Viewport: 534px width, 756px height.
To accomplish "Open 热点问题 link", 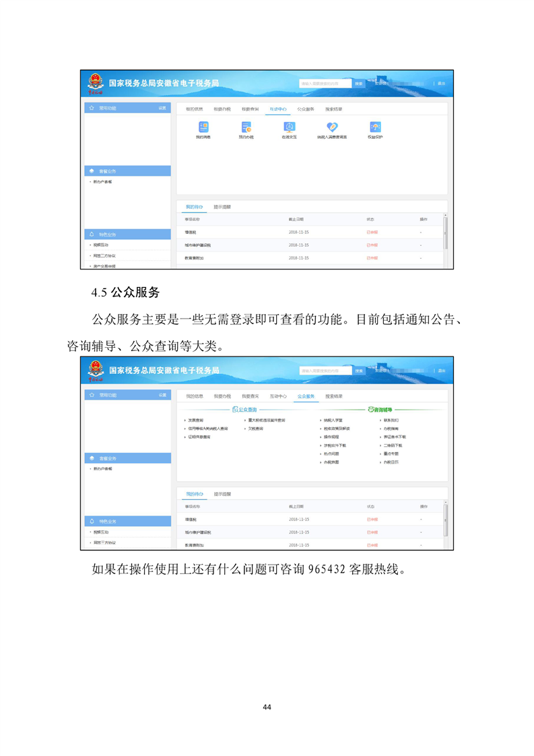I will [331, 453].
